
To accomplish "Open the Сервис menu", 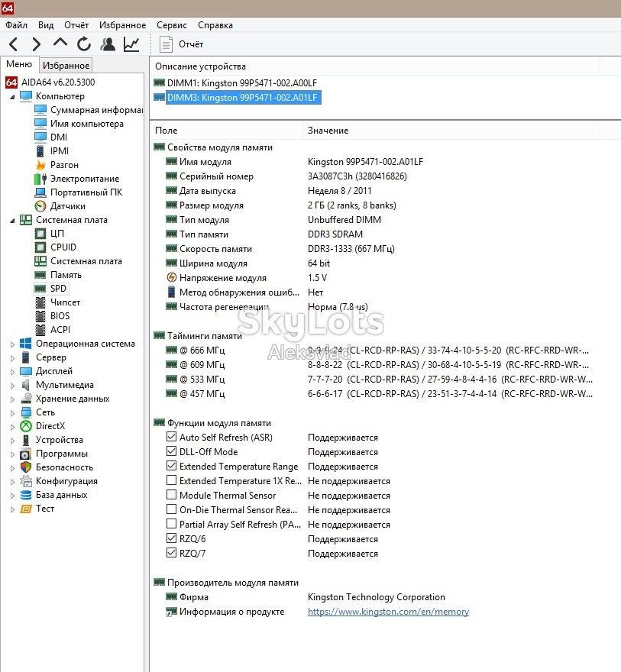I will coord(172,25).
